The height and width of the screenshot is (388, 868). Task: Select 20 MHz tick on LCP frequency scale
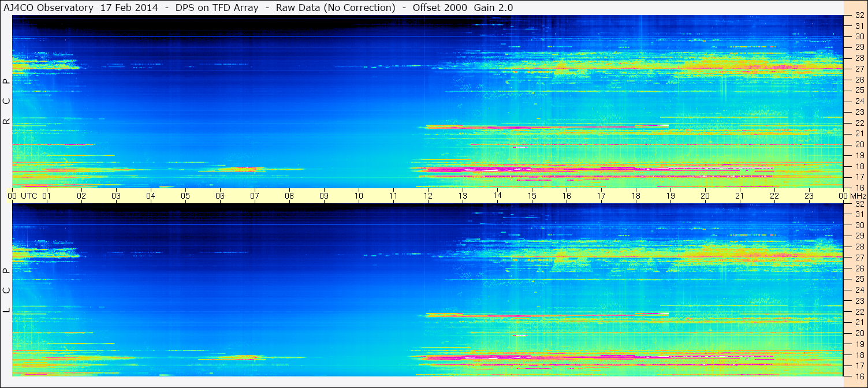click(859, 333)
